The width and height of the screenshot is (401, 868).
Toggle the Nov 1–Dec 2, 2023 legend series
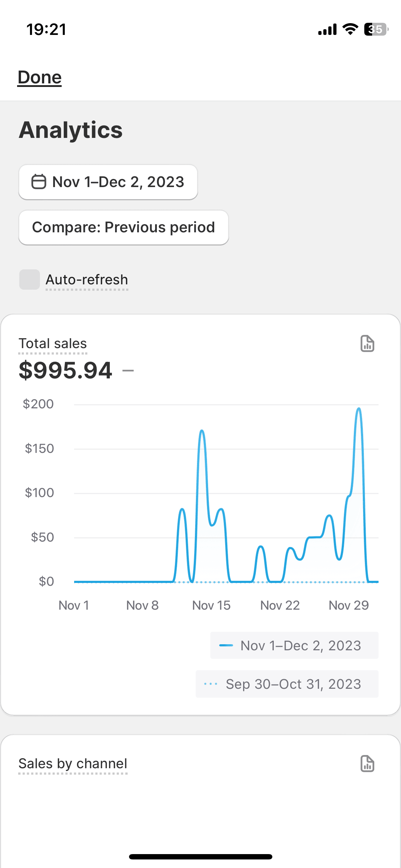coord(294,645)
